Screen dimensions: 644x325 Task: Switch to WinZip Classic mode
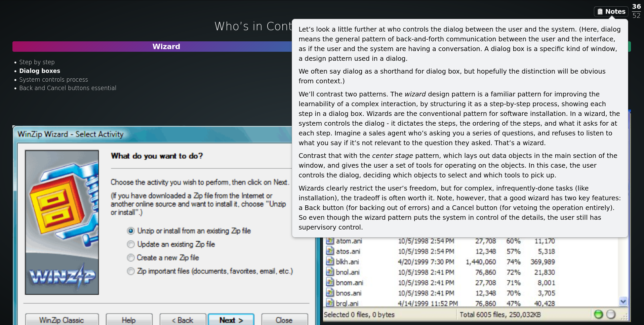point(62,320)
